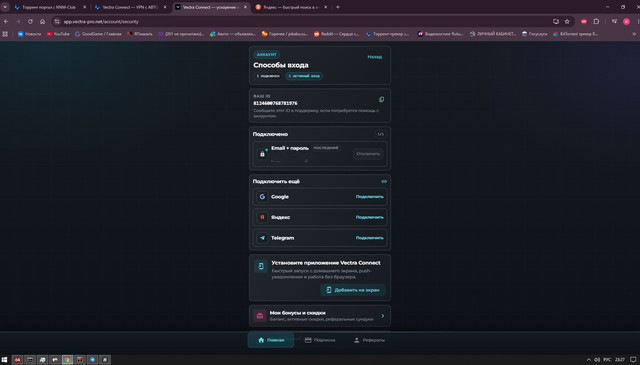This screenshot has width=640, height=365.
Task: Click the Google logo icon
Action: pyautogui.click(x=262, y=197)
